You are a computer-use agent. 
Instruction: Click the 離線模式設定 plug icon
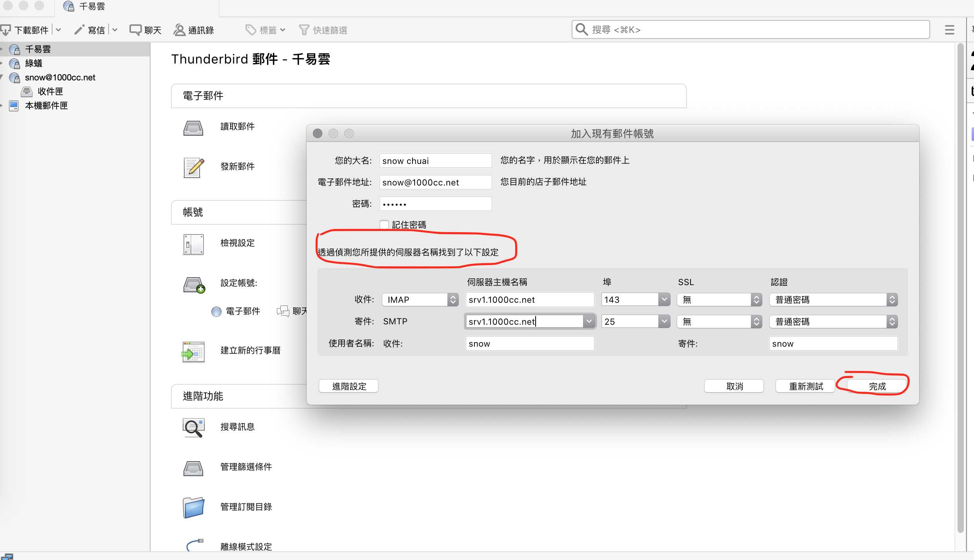tap(195, 545)
